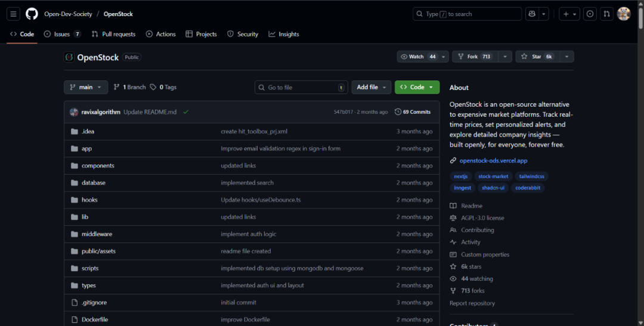Viewport: 644px width, 326px height.
Task: Click the scales icon beside AGPL-3.0 license
Action: pyautogui.click(x=453, y=218)
